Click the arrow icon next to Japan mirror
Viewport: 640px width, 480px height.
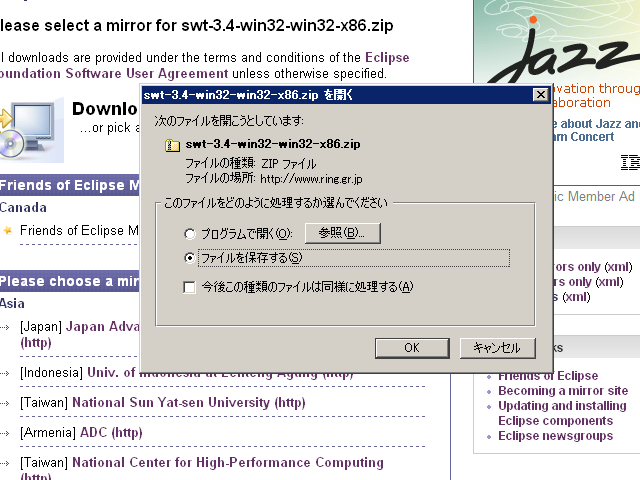click(5, 327)
